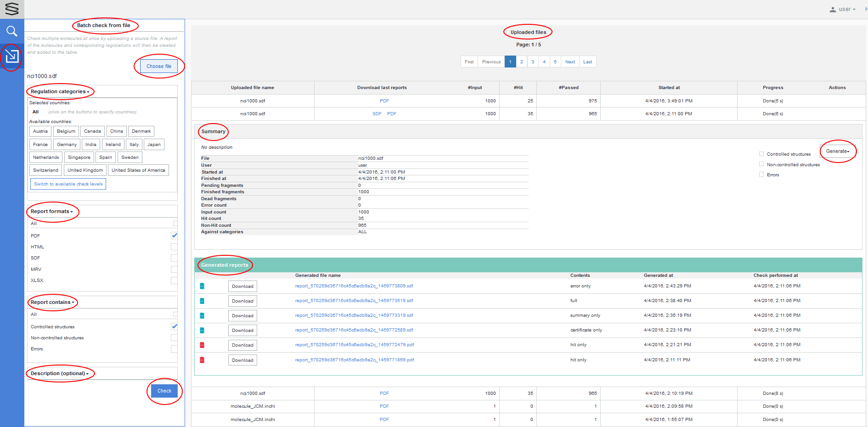Select United Kingdom country button
This screenshot has width=868, height=427.
(x=85, y=170)
